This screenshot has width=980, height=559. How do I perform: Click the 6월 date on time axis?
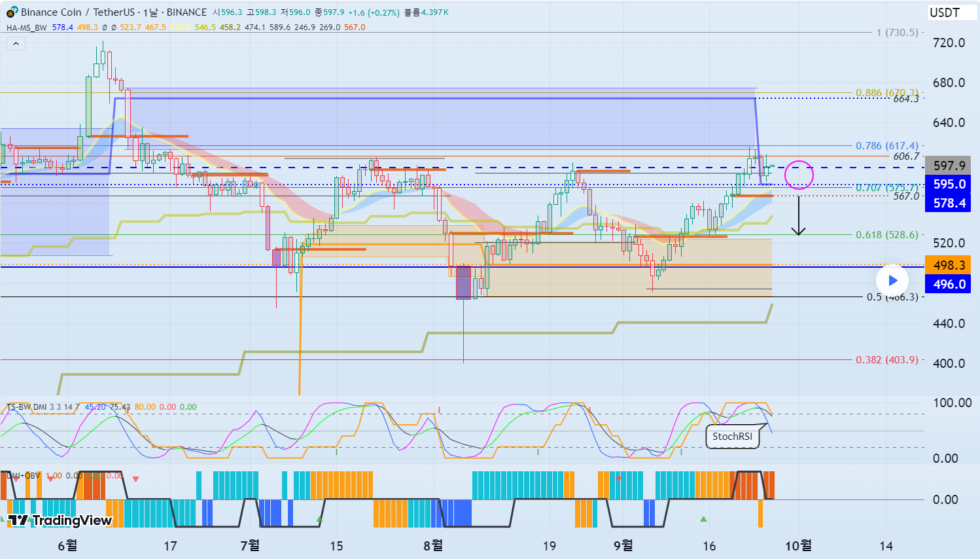point(67,546)
